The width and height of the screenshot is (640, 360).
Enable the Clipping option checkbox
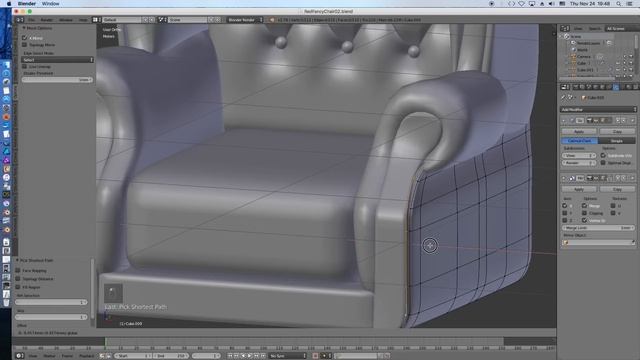(584, 213)
